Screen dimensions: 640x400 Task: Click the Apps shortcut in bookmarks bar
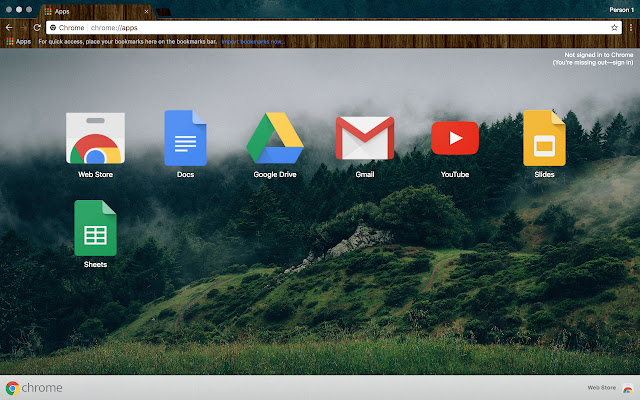click(18, 41)
